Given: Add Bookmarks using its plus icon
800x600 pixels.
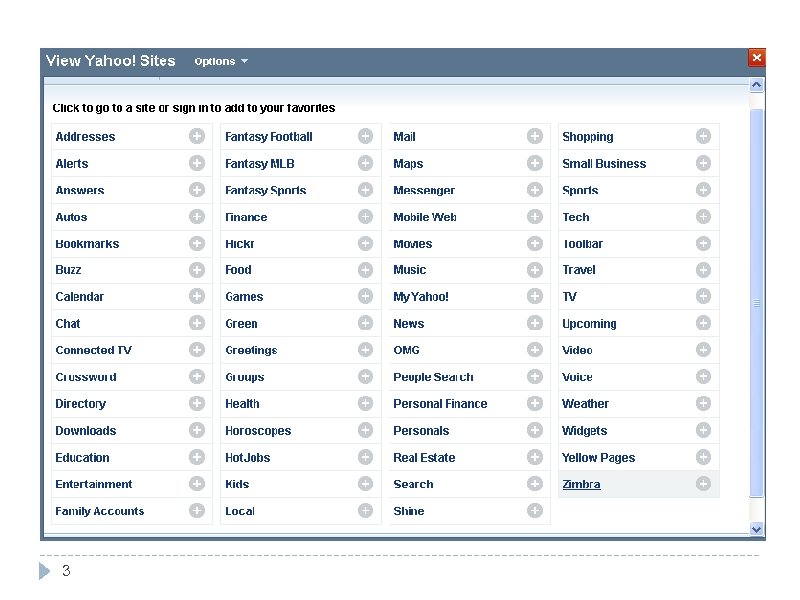Looking at the screenshot, I should [x=196, y=243].
